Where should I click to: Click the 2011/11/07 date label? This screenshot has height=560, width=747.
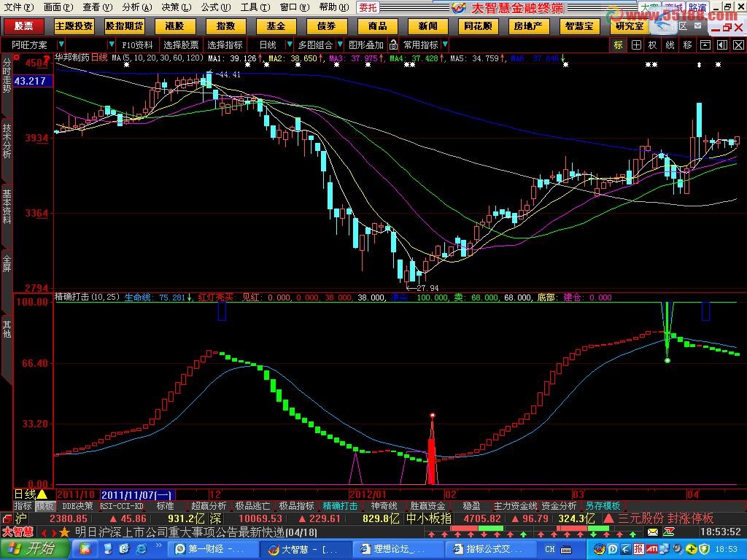click(136, 495)
